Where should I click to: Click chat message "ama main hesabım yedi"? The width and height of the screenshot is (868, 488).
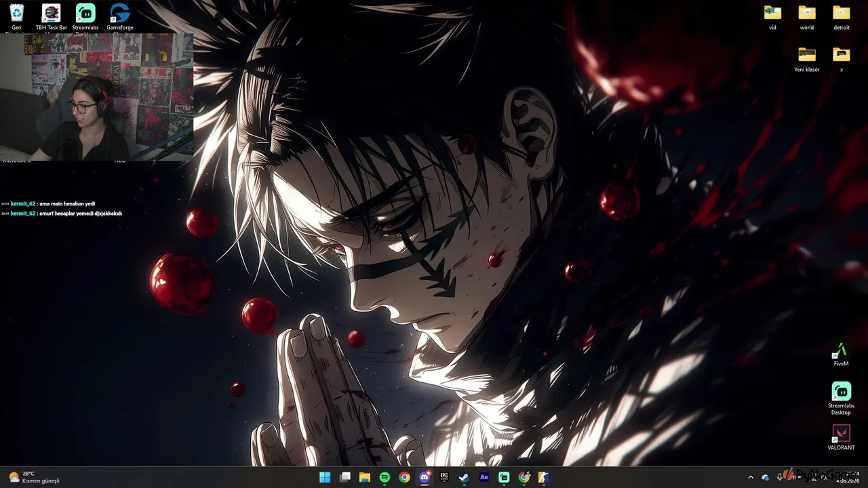tap(66, 203)
